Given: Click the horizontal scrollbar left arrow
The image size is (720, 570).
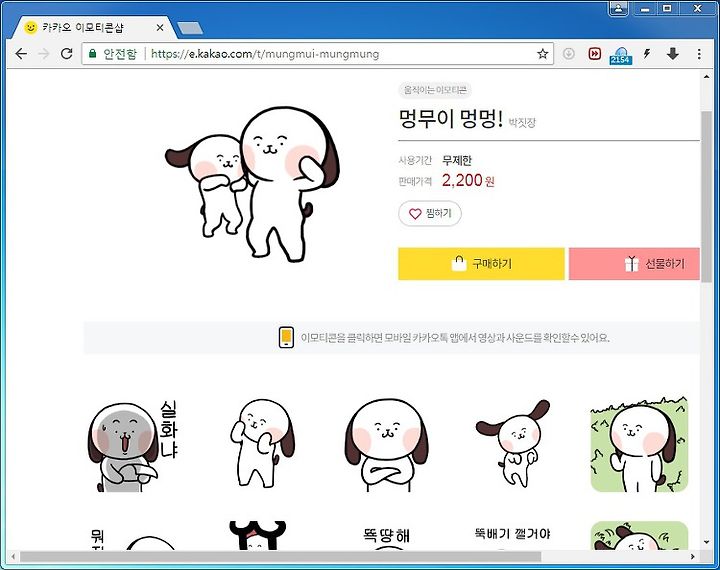Looking at the screenshot, I should click(13, 557).
